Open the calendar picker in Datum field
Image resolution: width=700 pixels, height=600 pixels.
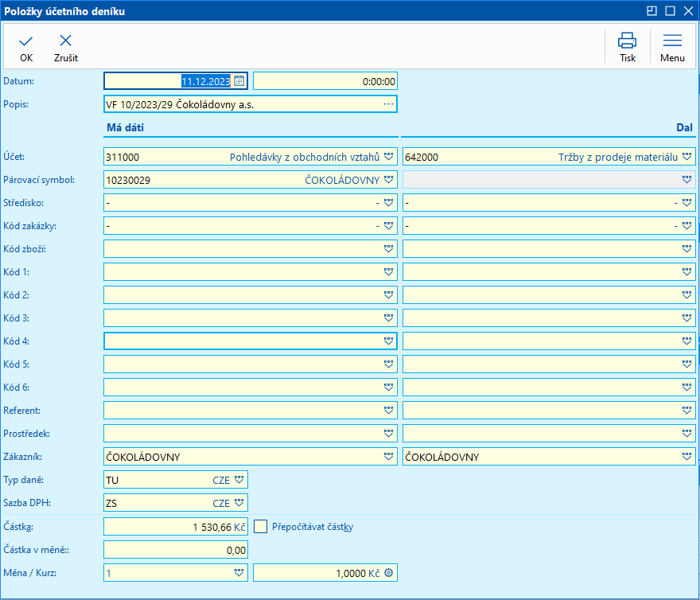239,81
